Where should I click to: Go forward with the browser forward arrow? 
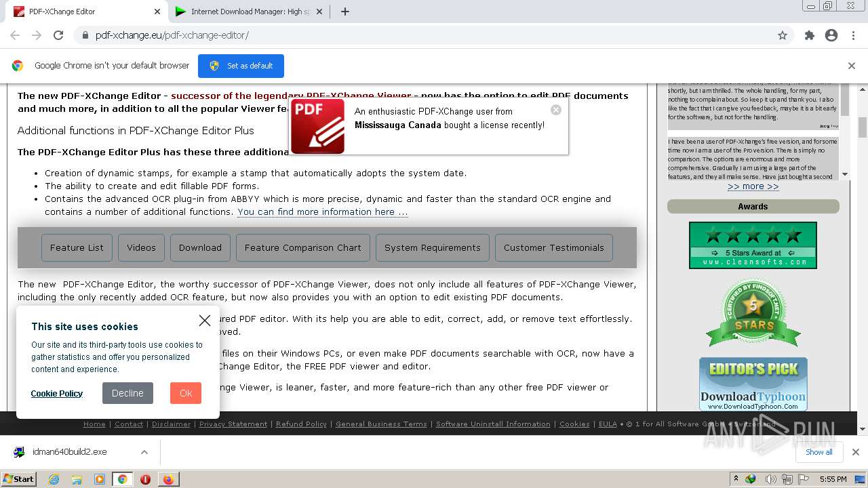click(37, 35)
